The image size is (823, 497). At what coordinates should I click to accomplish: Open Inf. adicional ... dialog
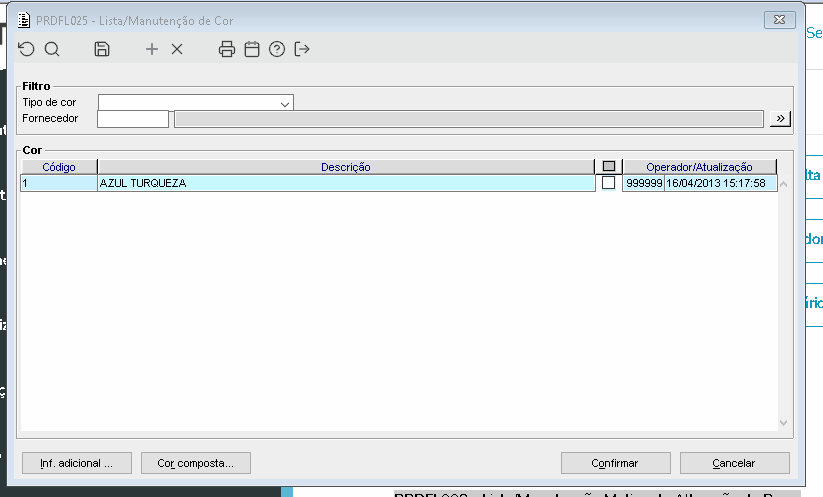[77, 463]
